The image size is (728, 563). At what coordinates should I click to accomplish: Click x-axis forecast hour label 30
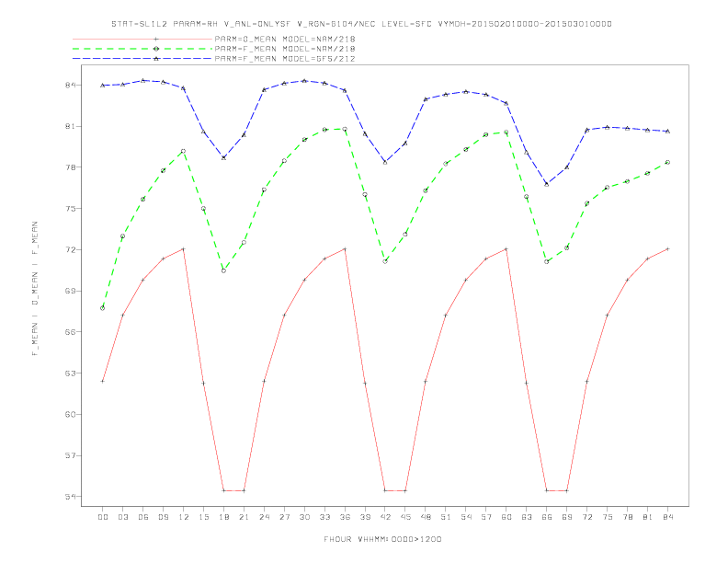304,517
